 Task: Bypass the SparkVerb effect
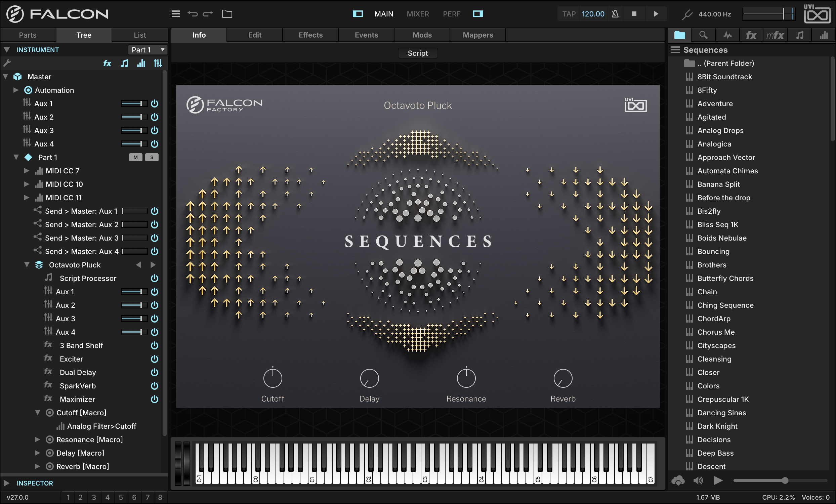[154, 386]
